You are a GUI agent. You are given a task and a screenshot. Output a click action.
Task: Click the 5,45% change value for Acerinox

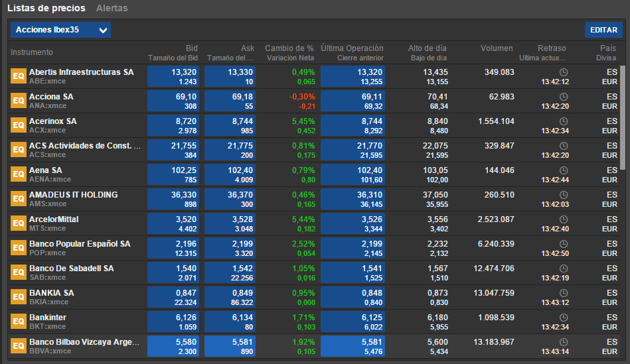pos(303,121)
